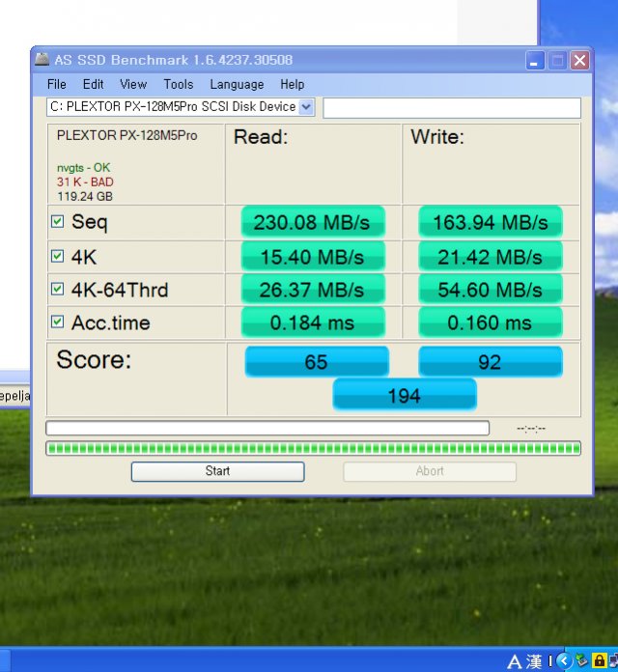Image resolution: width=618 pixels, height=672 pixels.
Task: Click the empty current-test progress bar
Action: (x=267, y=428)
